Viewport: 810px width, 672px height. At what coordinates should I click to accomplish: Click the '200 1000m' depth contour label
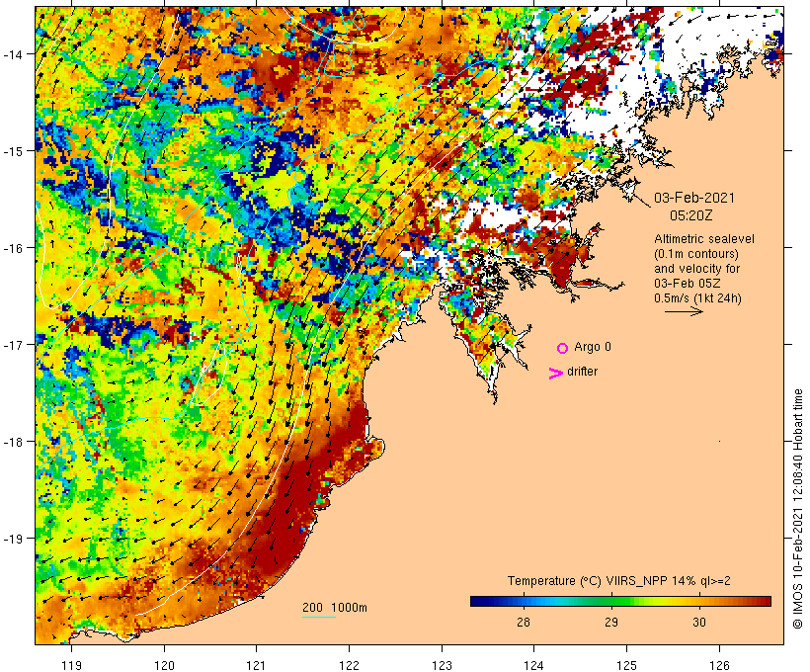(335, 608)
